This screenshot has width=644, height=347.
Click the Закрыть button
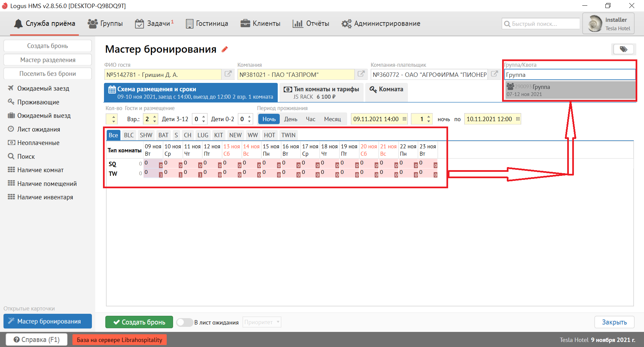[614, 322]
